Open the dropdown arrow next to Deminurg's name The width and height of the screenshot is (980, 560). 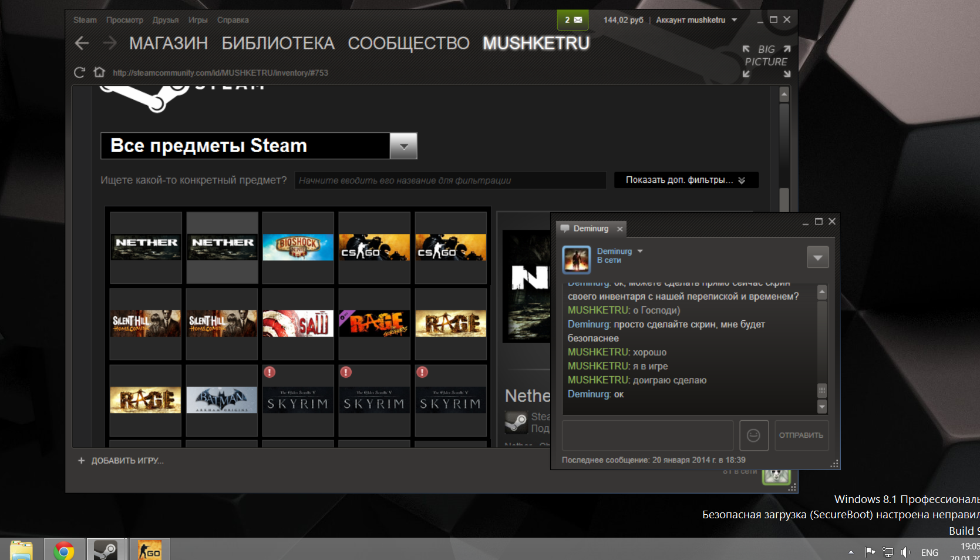pyautogui.click(x=640, y=251)
